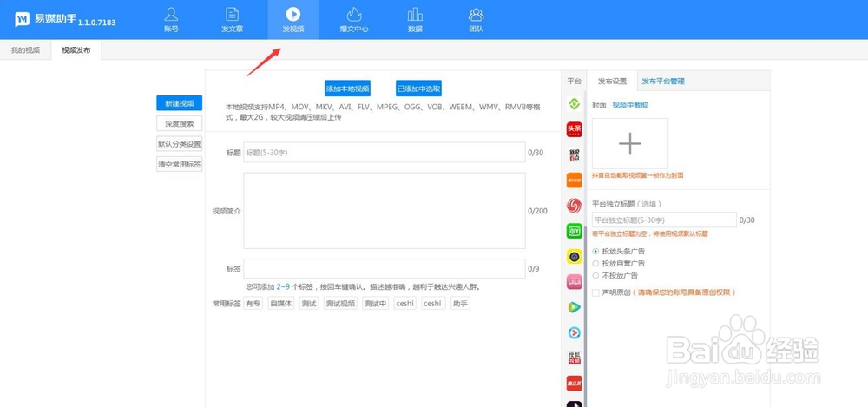
Task: Select the yellow circle platform icon
Action: tap(574, 256)
